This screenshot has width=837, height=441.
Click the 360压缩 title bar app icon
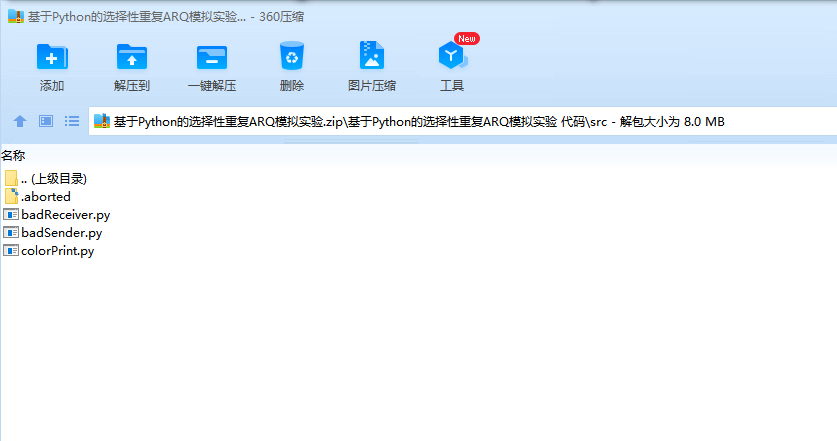click(x=16, y=17)
